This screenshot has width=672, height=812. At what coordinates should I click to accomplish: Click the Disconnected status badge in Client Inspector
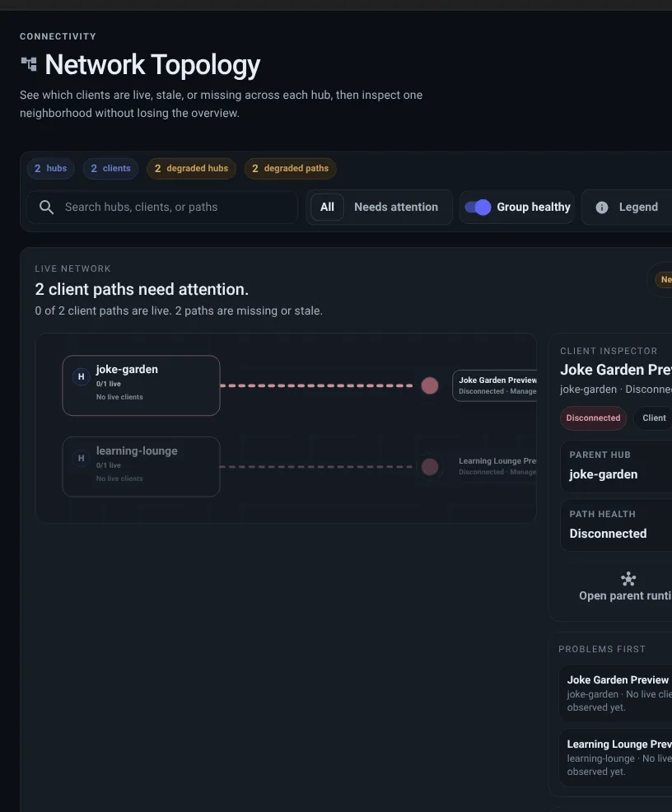(593, 418)
